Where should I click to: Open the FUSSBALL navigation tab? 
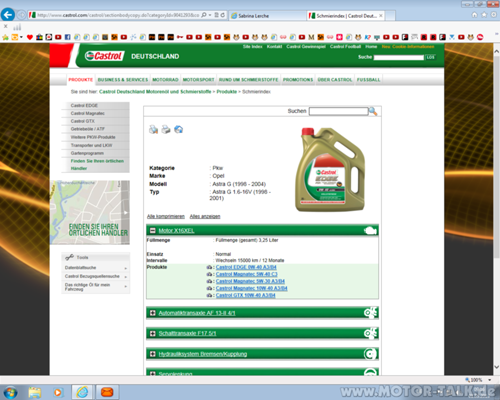[368, 80]
